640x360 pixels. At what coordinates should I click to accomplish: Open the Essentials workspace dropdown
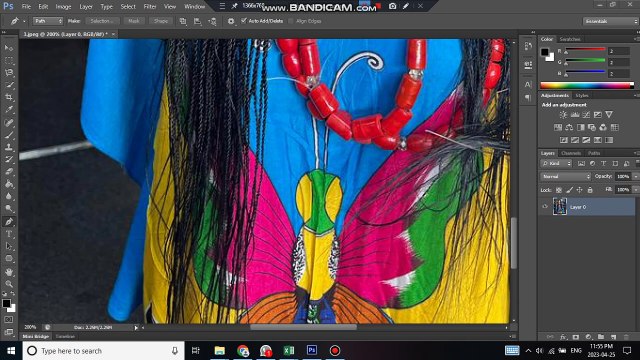coord(610,21)
